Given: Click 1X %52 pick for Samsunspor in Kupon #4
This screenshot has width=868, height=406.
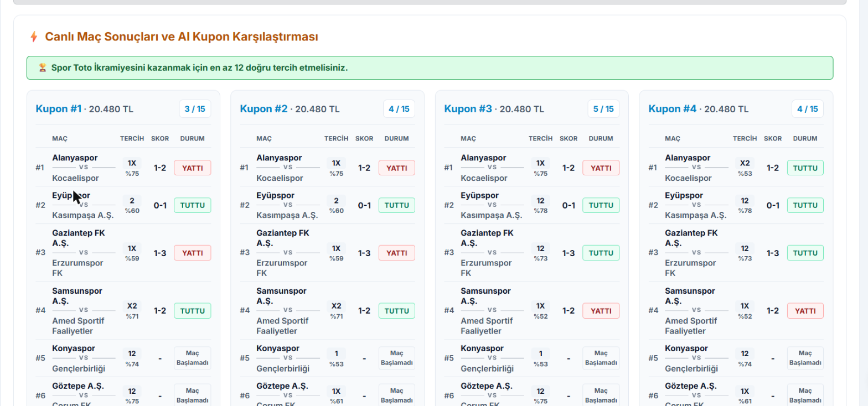Looking at the screenshot, I should point(745,311).
